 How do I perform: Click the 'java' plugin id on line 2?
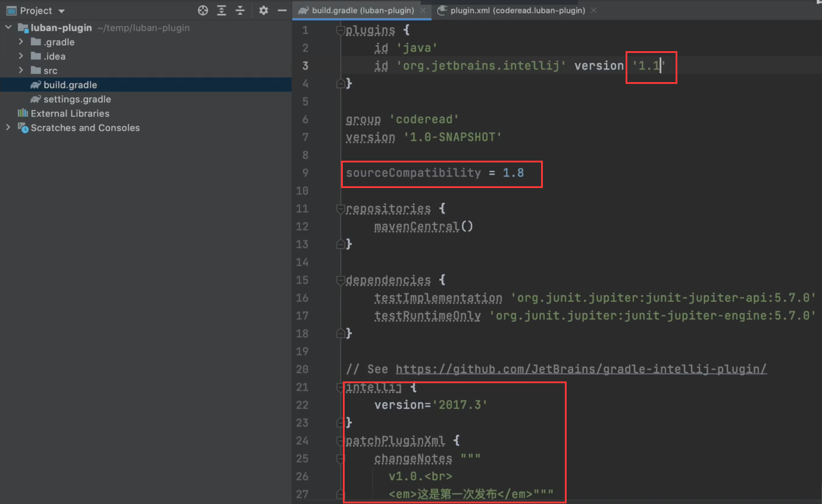(417, 48)
